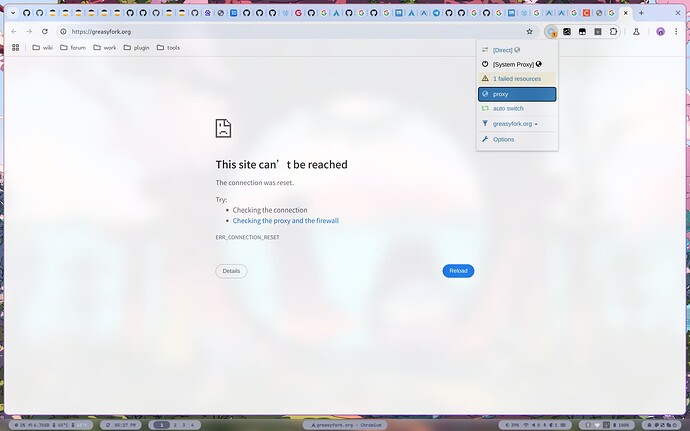690x431 pixels.
Task: Click 'greasyfork.org - Chromium' window title in bar
Action: 345,425
